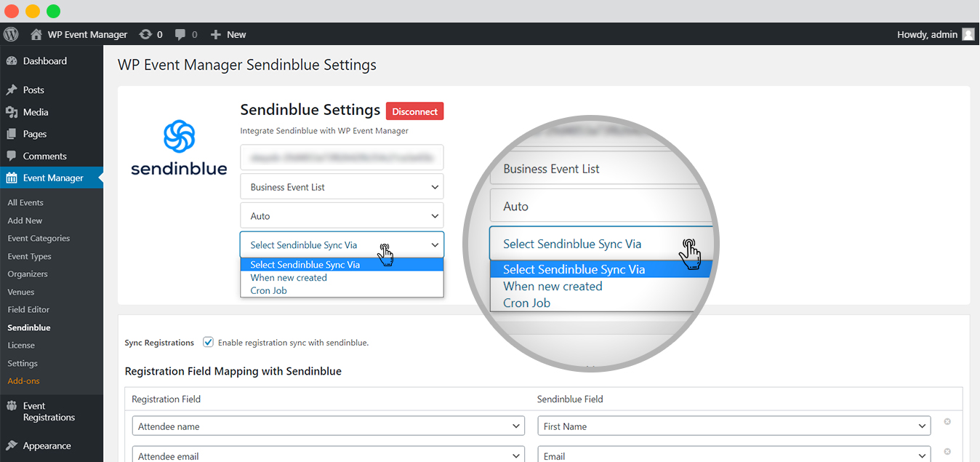This screenshot has height=462, width=980.
Task: Open the Email Sendinblue field dropdown
Action: coord(734,455)
